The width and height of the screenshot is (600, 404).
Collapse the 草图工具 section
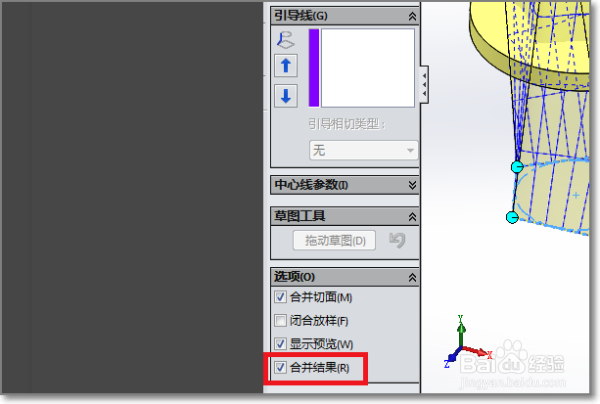pyautogui.click(x=412, y=217)
